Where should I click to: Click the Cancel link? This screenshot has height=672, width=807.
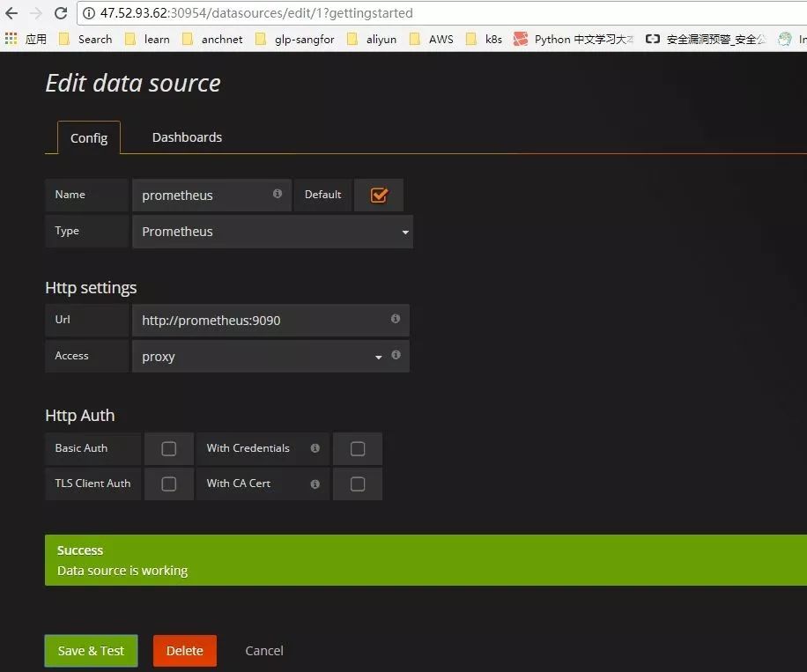point(264,651)
